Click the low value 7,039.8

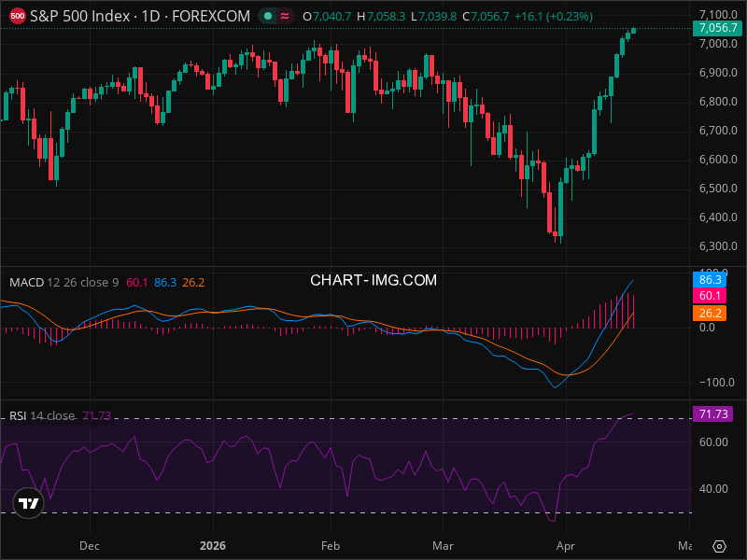[x=437, y=17]
